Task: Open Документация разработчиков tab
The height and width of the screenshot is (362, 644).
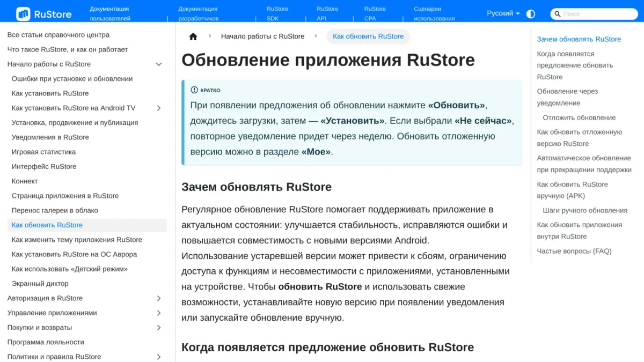Action: pyautogui.click(x=199, y=13)
